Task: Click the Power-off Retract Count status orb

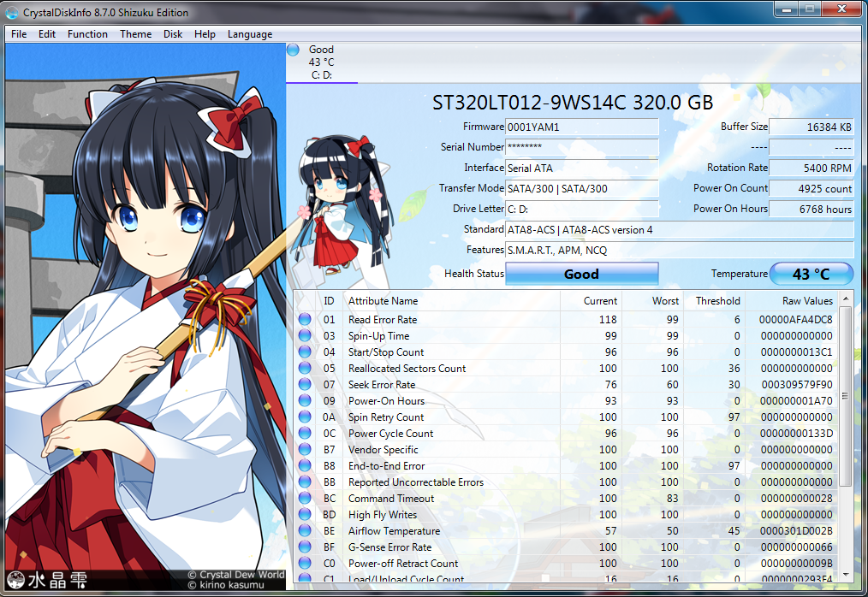Action: (x=305, y=563)
